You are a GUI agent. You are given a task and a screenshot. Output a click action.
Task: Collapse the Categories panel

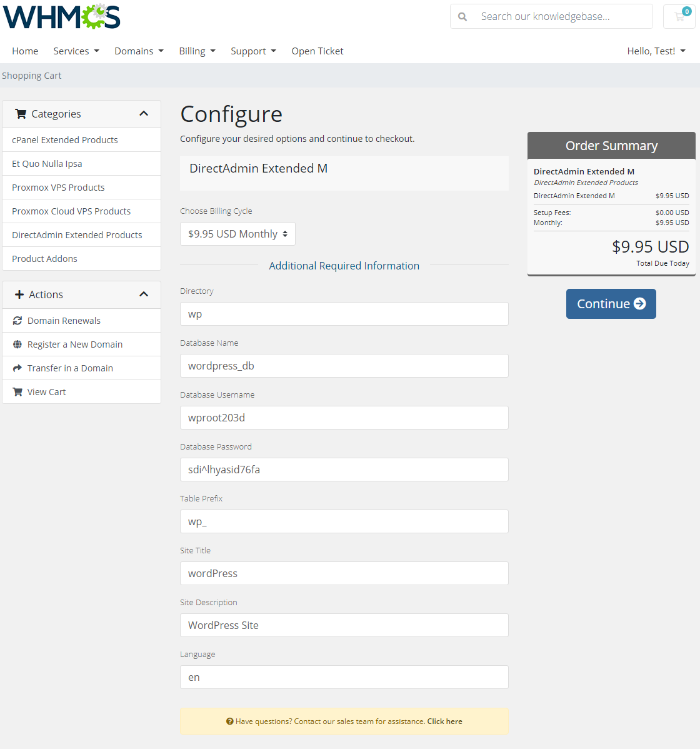144,114
